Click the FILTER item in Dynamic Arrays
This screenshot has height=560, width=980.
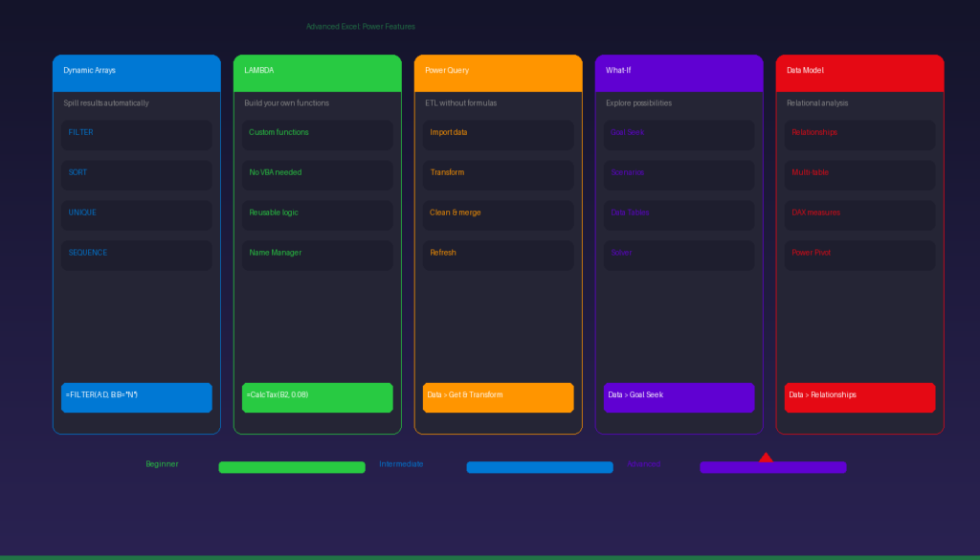[x=137, y=134]
